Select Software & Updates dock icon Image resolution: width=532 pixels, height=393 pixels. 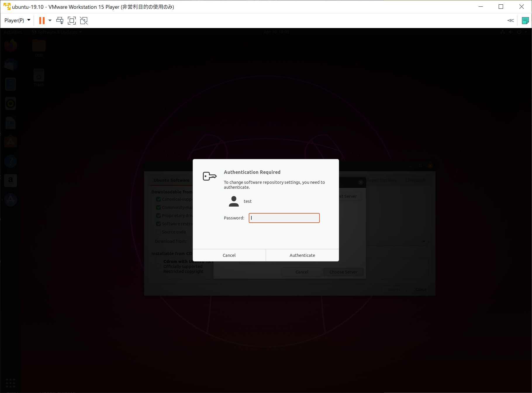11,200
